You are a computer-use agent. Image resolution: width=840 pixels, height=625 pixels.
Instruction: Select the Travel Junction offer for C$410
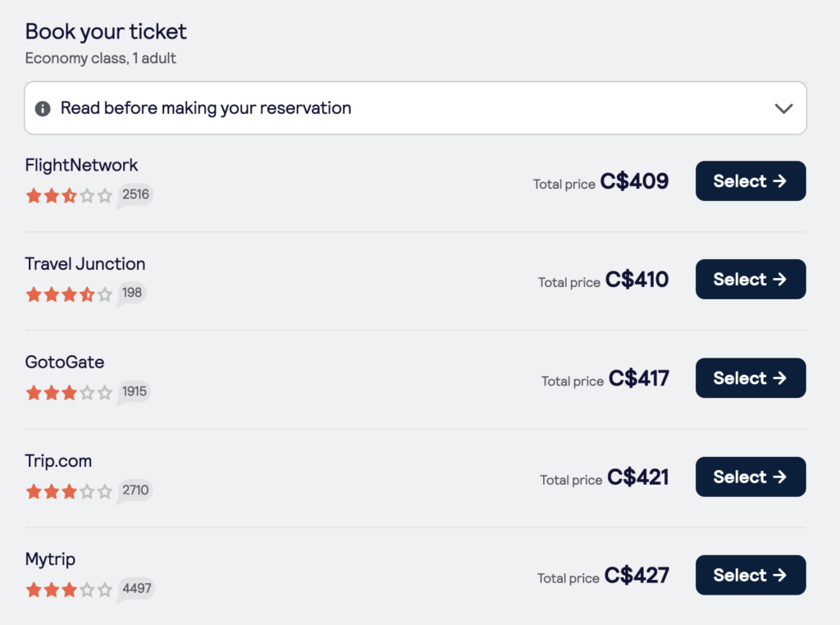point(750,279)
